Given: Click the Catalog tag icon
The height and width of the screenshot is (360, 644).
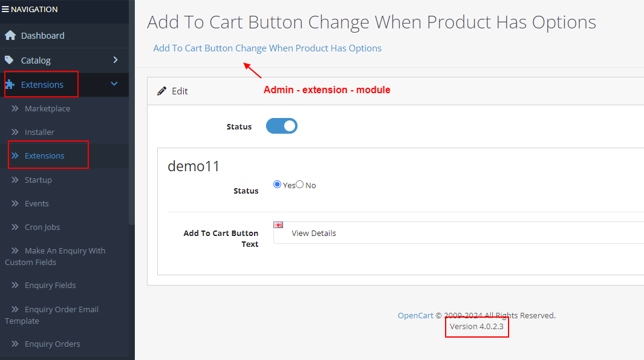Looking at the screenshot, I should tap(9, 60).
